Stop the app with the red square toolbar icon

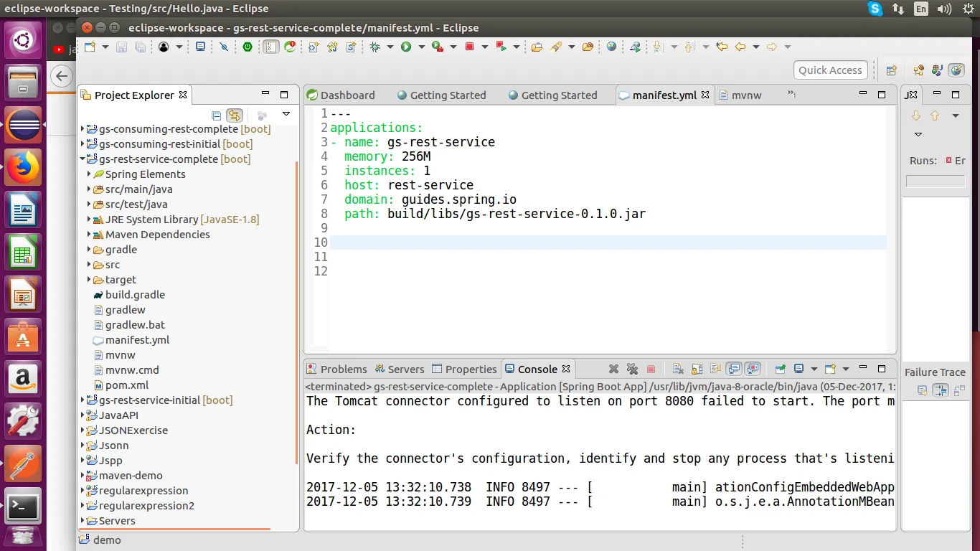coord(469,47)
